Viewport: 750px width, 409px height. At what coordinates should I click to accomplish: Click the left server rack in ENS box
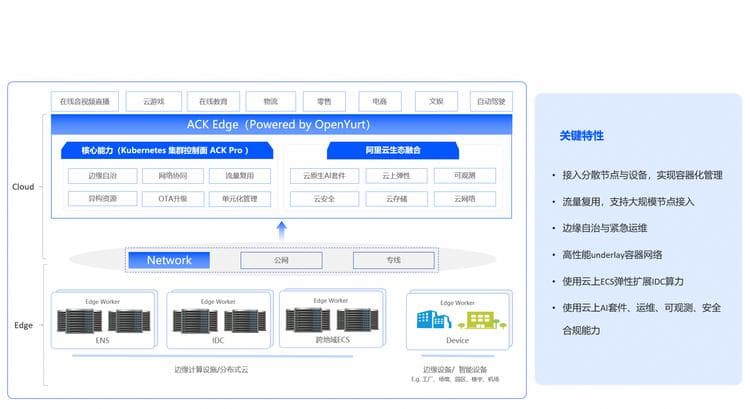[x=79, y=321]
